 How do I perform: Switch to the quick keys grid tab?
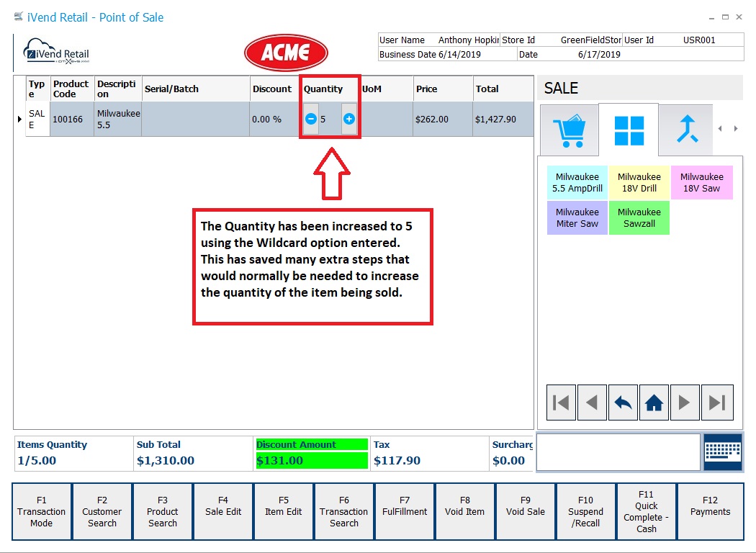[629, 130]
